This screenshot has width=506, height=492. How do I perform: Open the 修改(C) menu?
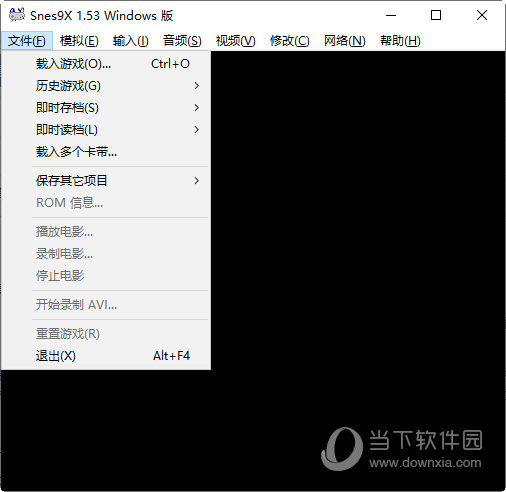click(289, 41)
